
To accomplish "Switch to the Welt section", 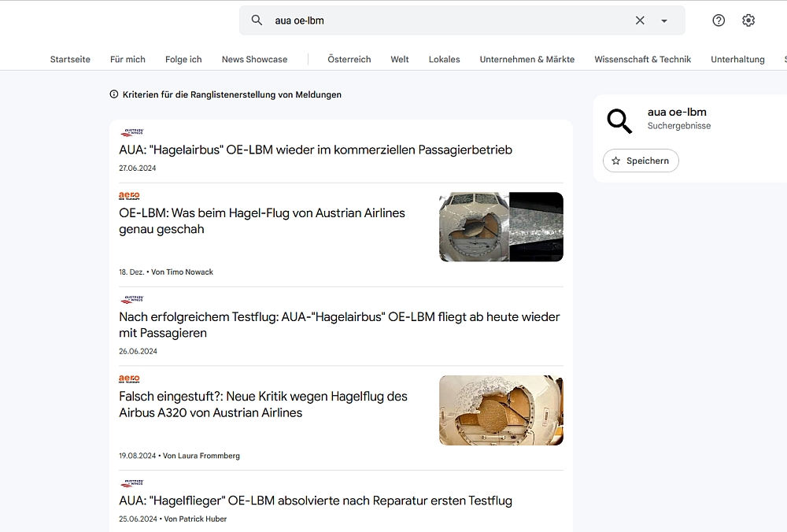I will pos(400,59).
